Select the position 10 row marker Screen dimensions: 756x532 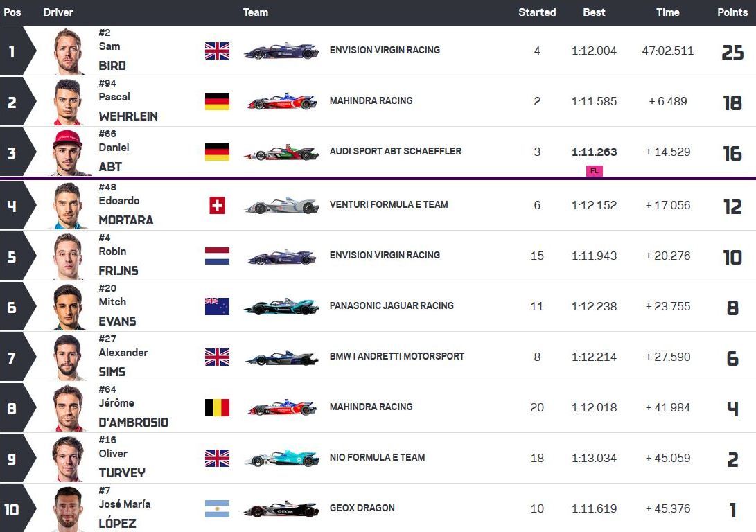click(12, 510)
